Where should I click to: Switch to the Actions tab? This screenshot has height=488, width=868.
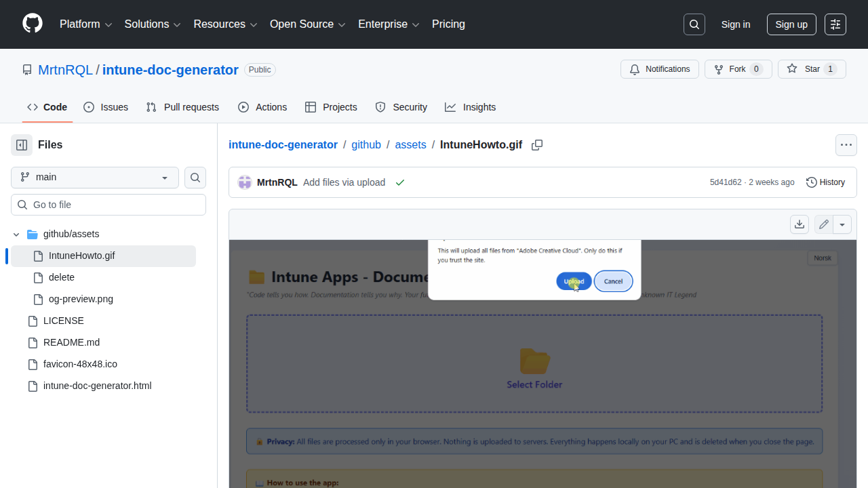coord(262,107)
